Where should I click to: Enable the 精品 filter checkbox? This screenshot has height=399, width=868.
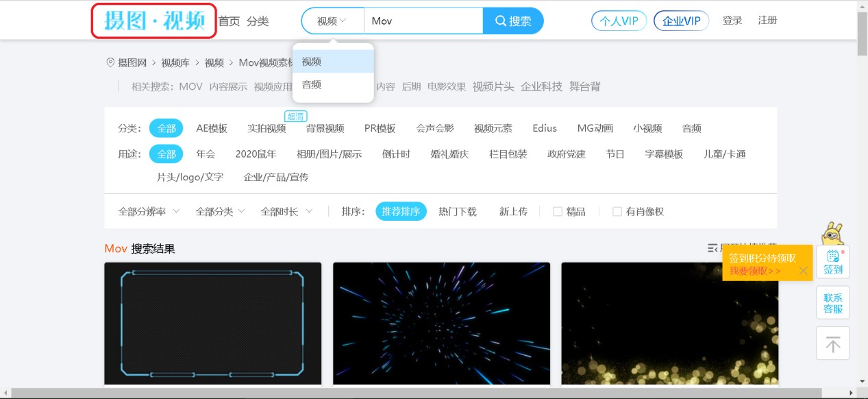558,212
